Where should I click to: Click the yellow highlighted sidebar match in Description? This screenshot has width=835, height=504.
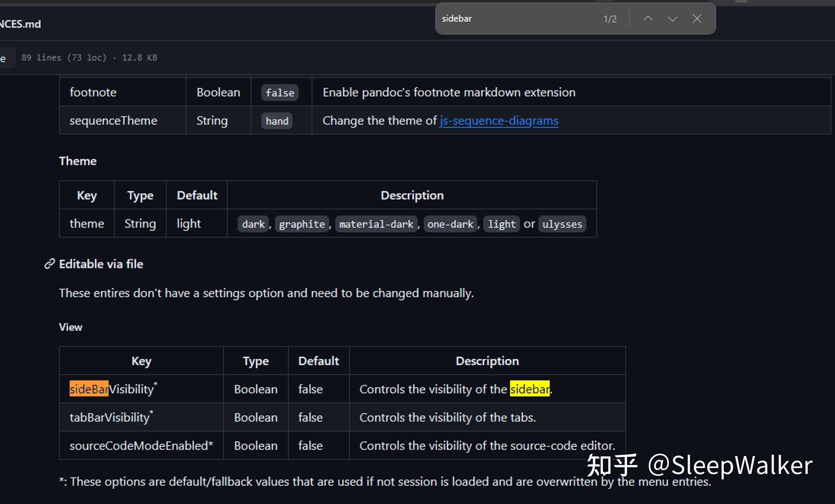point(529,389)
